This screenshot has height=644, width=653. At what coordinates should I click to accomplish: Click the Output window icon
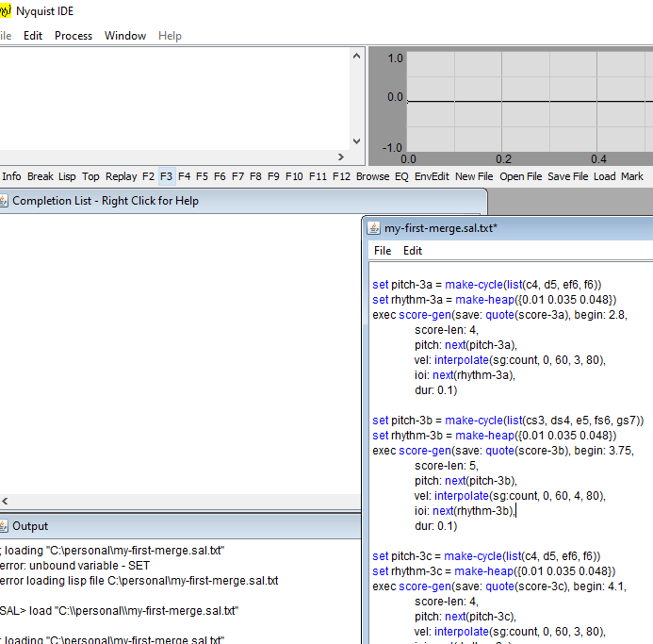point(4,526)
